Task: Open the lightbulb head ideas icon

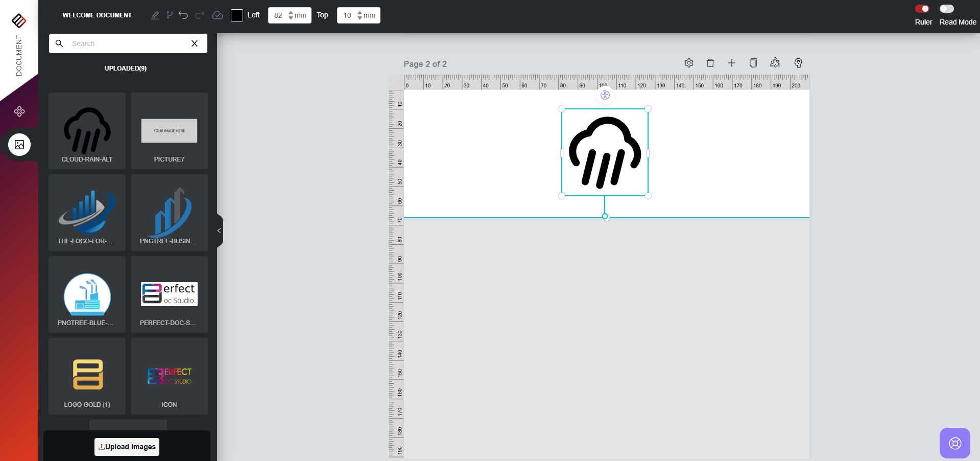Action: click(798, 63)
